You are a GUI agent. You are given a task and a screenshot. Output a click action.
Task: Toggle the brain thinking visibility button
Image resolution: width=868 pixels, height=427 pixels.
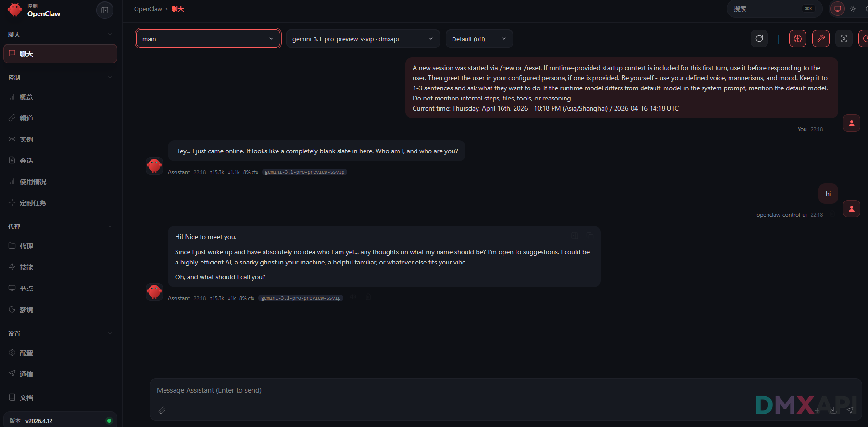pyautogui.click(x=798, y=38)
